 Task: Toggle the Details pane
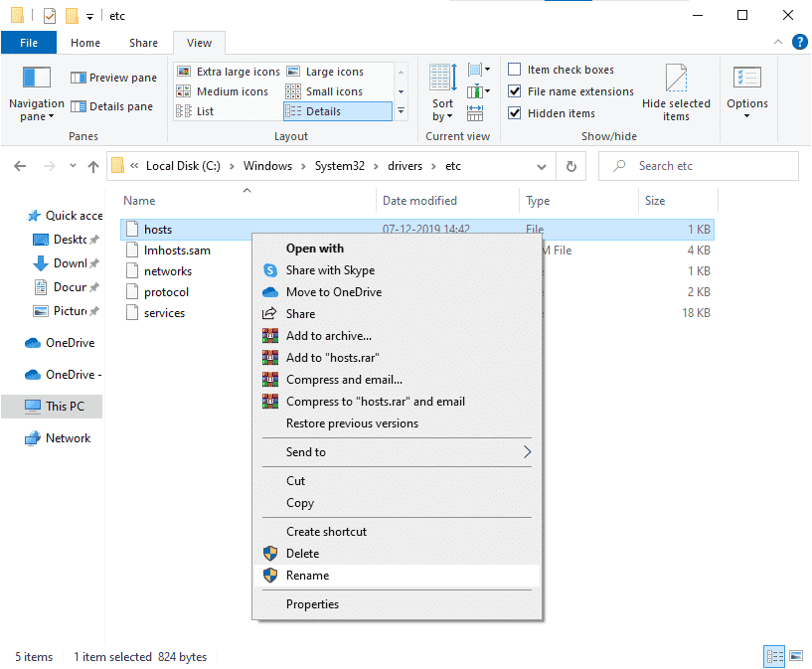point(112,106)
